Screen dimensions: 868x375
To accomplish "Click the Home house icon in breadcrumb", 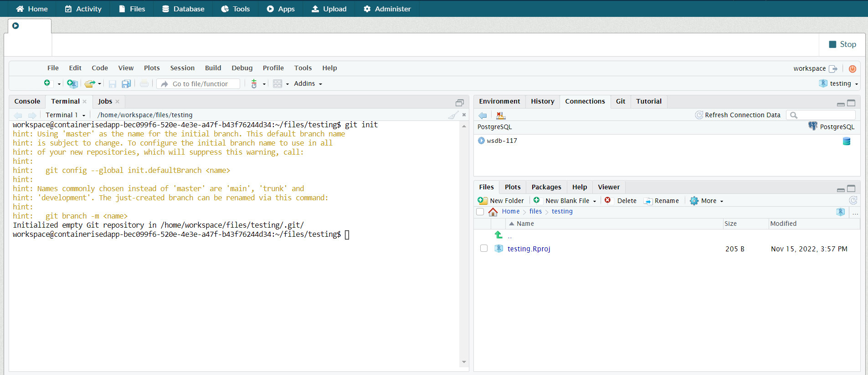I will (493, 212).
